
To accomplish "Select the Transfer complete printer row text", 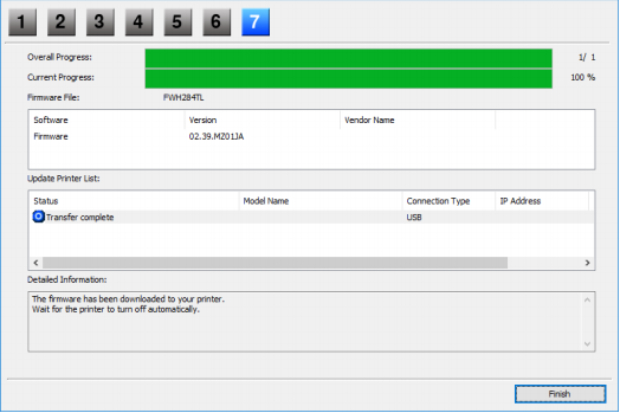I will pyautogui.click(x=80, y=217).
